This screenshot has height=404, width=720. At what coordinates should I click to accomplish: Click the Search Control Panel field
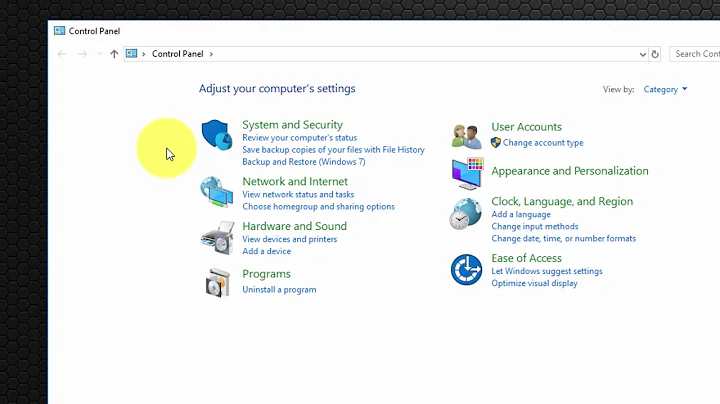click(x=695, y=54)
